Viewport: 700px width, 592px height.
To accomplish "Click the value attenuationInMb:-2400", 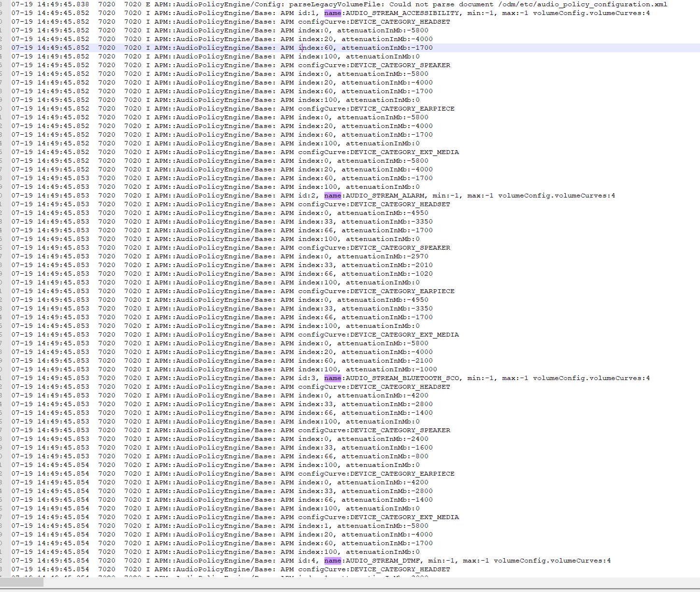I will pos(383,439).
